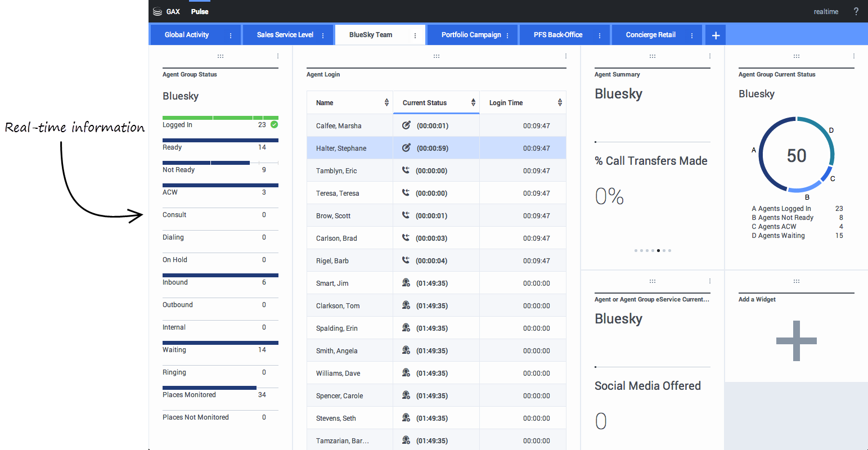Switch to the Global Activity tab
The image size is (868, 450).
coord(187,35)
